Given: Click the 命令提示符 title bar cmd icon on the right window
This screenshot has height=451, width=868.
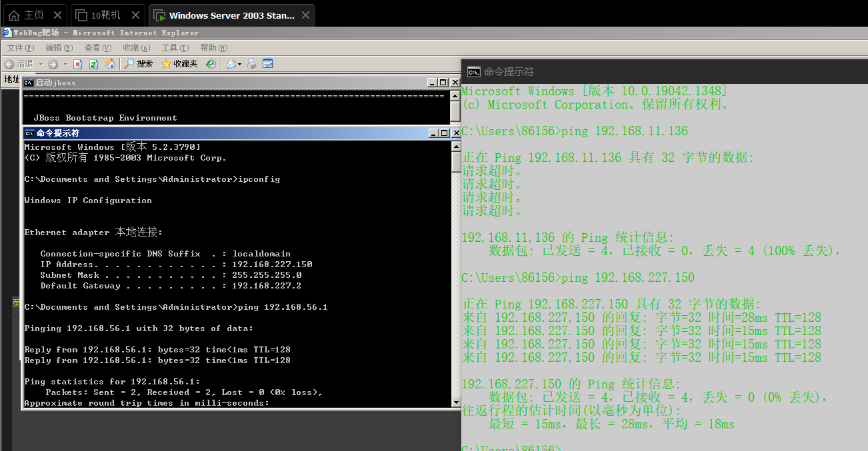Looking at the screenshot, I should point(474,72).
